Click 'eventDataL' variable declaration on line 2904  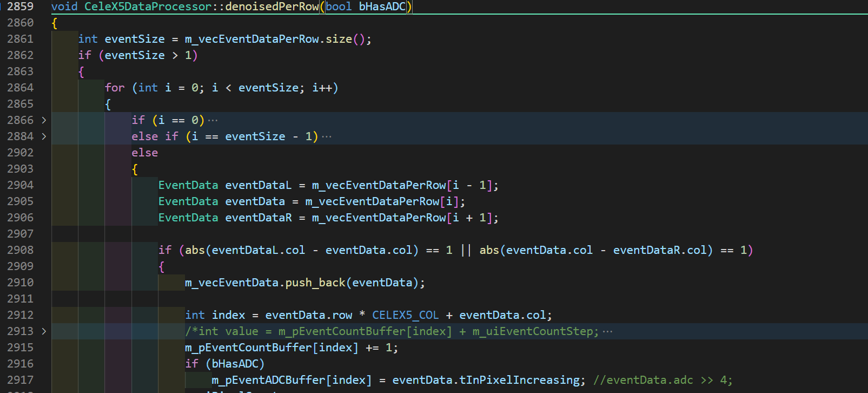[259, 185]
